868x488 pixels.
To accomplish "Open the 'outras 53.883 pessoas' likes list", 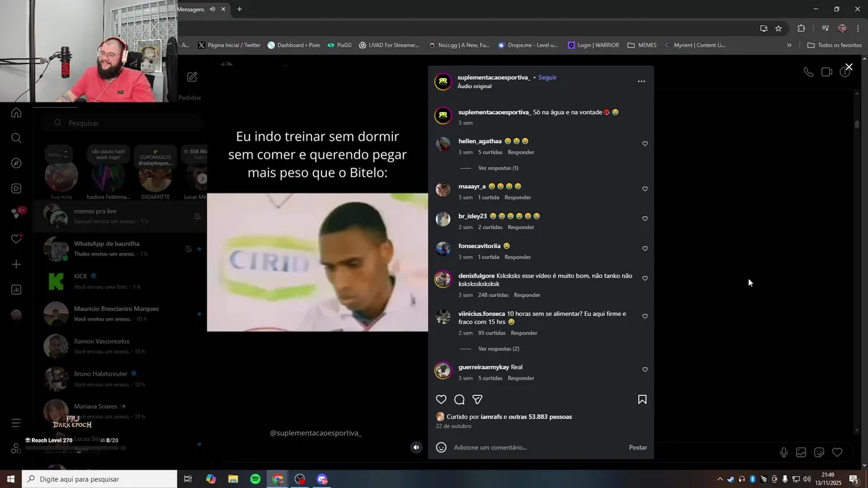I will [x=540, y=417].
